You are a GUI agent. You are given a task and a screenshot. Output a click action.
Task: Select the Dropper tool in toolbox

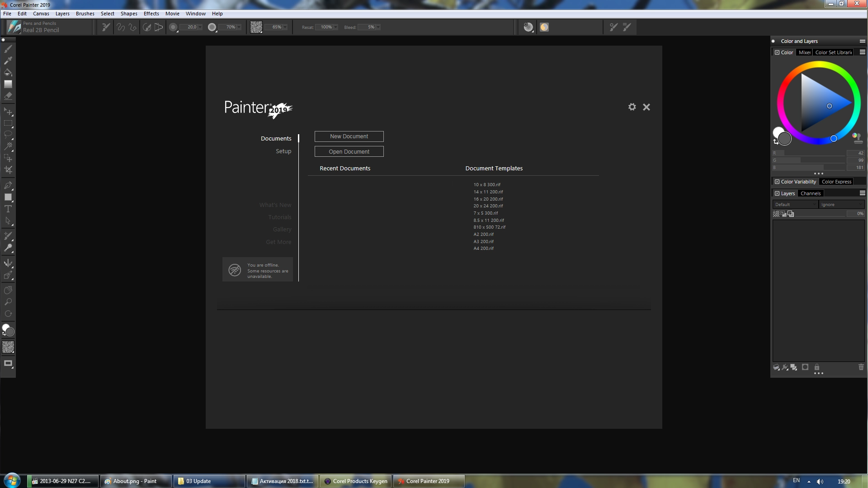tap(8, 61)
